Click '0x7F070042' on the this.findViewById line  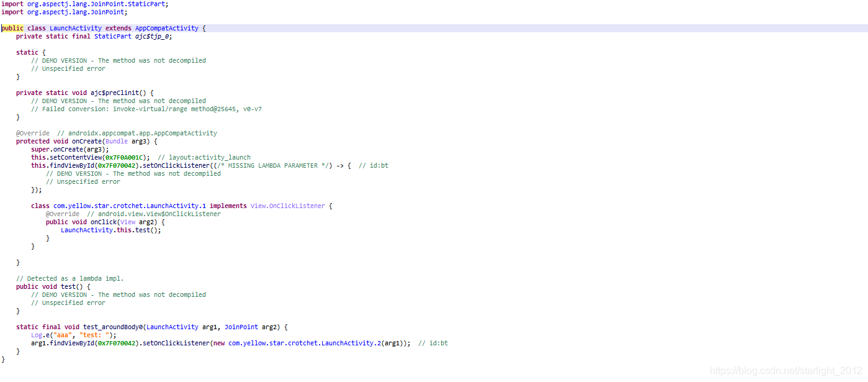(117, 165)
